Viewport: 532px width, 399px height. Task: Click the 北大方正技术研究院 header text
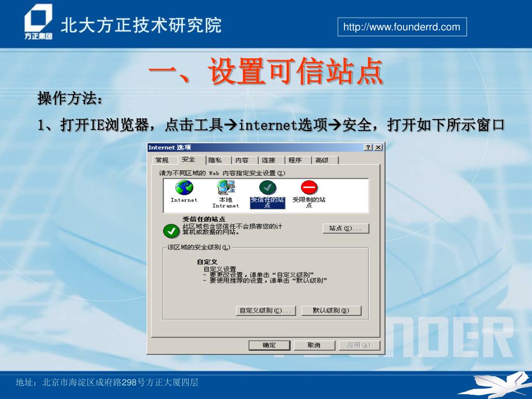(x=141, y=25)
